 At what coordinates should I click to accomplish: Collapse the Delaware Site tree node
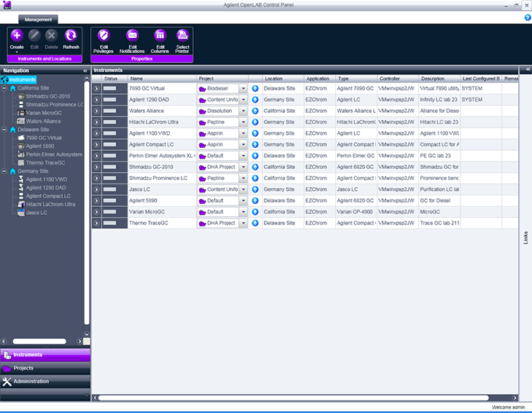pos(4,130)
